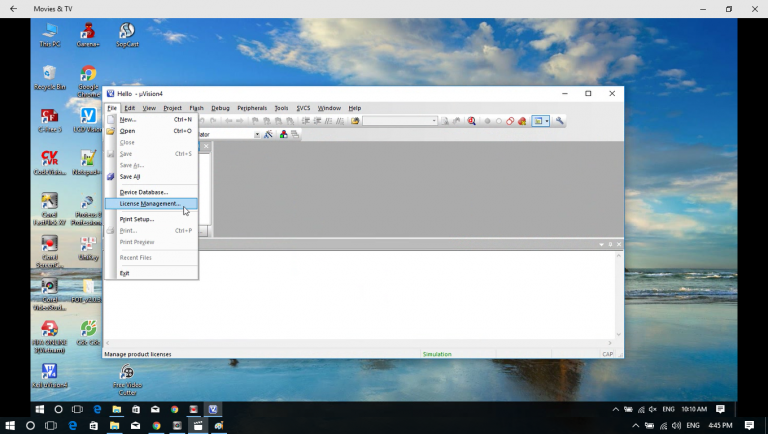Image resolution: width=768 pixels, height=434 pixels.
Task: Pin the output panel with auto-hide icon
Action: [x=610, y=244]
